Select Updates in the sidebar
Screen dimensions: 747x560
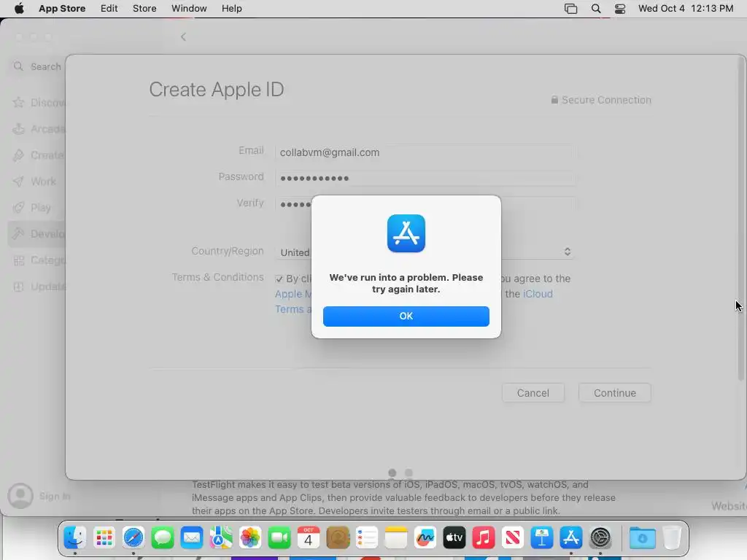[38, 286]
